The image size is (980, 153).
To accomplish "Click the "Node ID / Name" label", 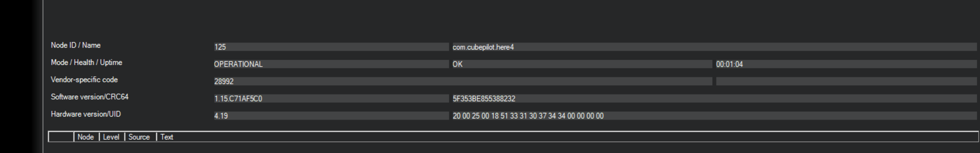I will [x=76, y=46].
